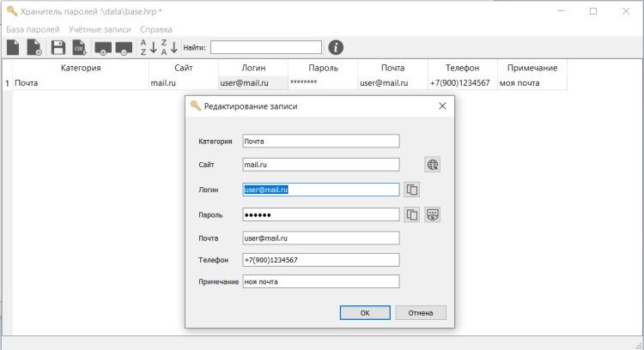Export records with the CSV icon

(x=79, y=47)
